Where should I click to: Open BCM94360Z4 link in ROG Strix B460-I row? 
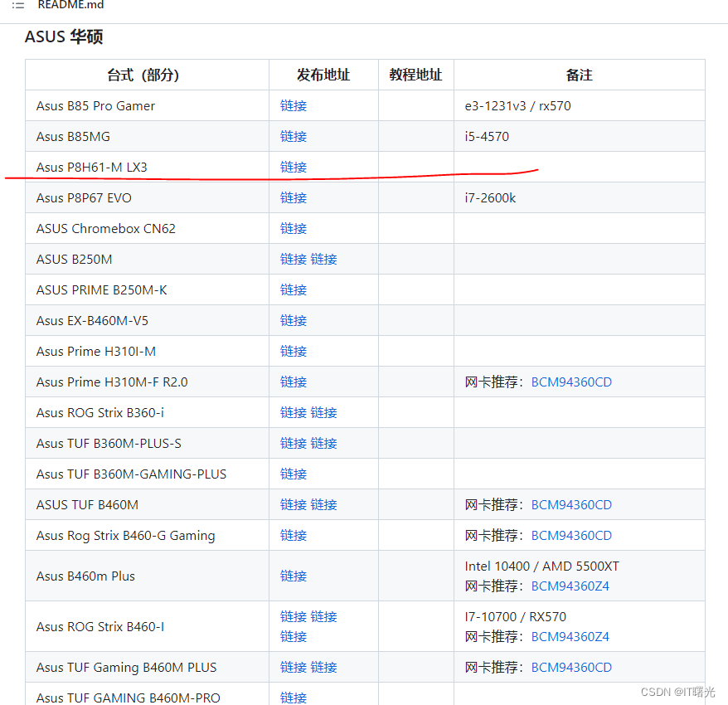tap(570, 636)
